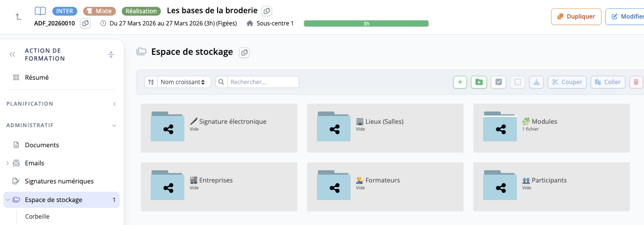Click the INTER badge
The width and height of the screenshot is (644, 225).
coord(65,11)
